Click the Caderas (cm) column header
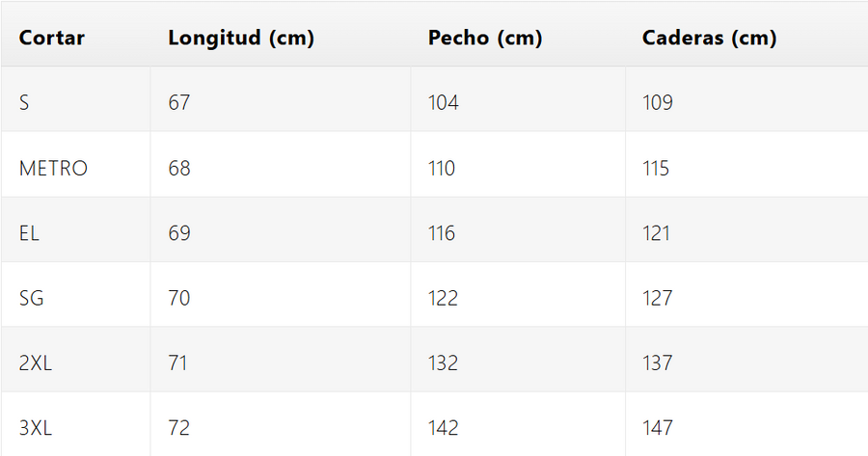868x456 pixels. [x=710, y=39]
